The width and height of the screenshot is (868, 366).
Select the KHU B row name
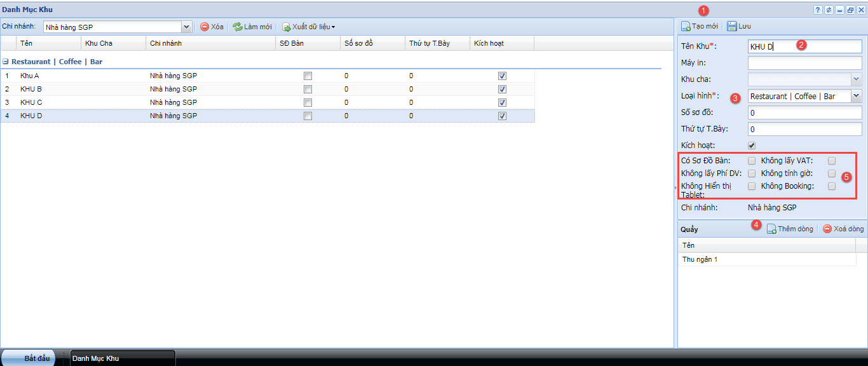tap(31, 89)
